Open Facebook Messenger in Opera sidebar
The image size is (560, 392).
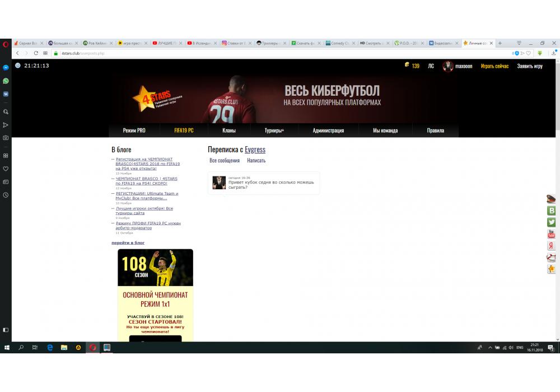click(x=6, y=67)
